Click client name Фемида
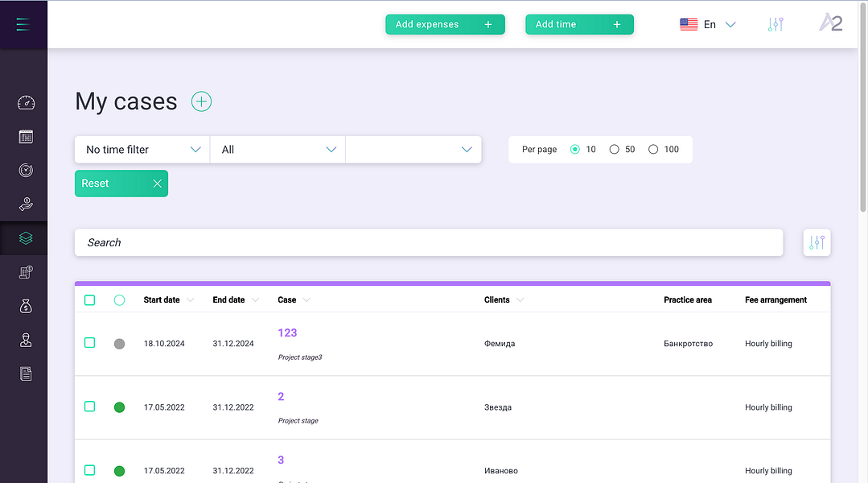The height and width of the screenshot is (483, 868). (500, 344)
